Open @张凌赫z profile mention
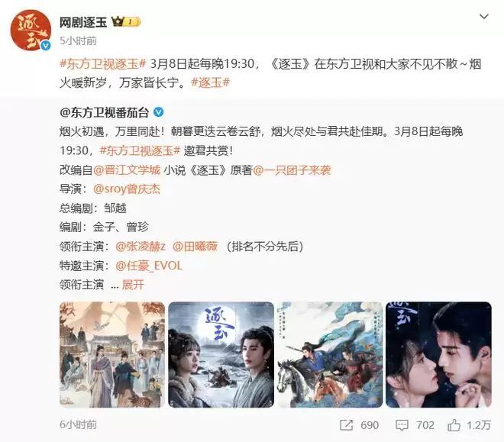 point(141,247)
